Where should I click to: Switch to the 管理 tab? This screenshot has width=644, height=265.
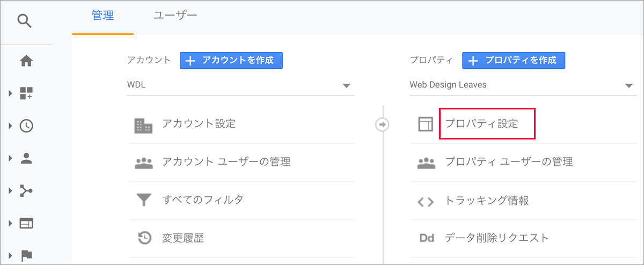(x=103, y=16)
